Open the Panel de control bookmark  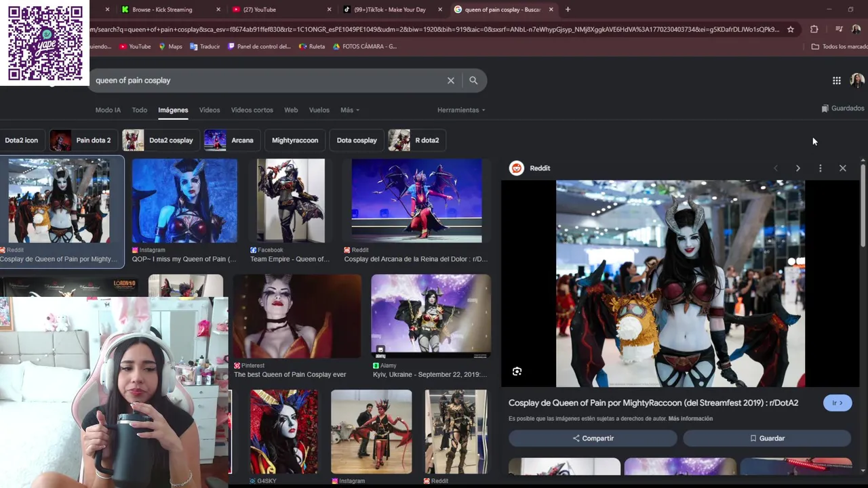259,47
